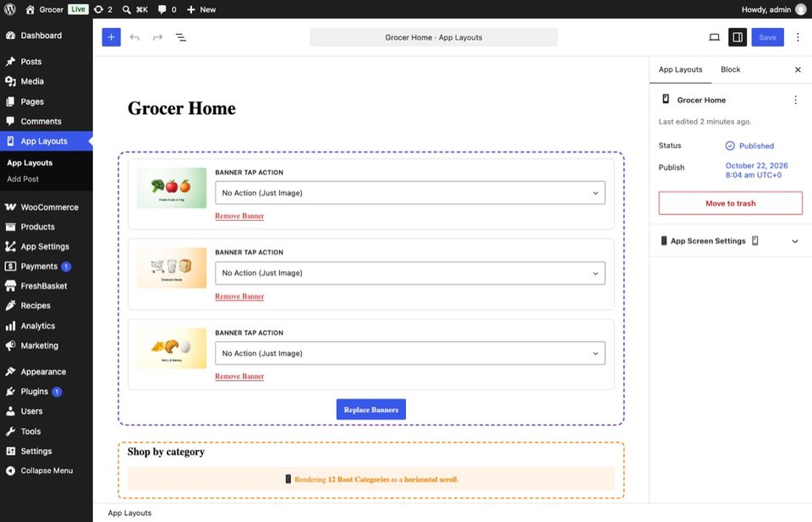This screenshot has height=522, width=812.
Task: Open the updates counter showing 2
Action: tap(103, 9)
